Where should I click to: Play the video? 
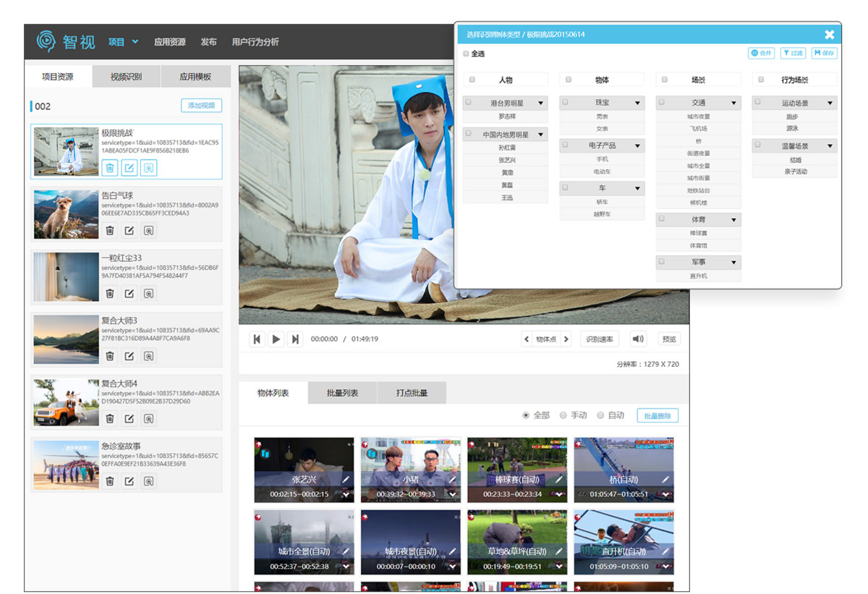coord(276,339)
